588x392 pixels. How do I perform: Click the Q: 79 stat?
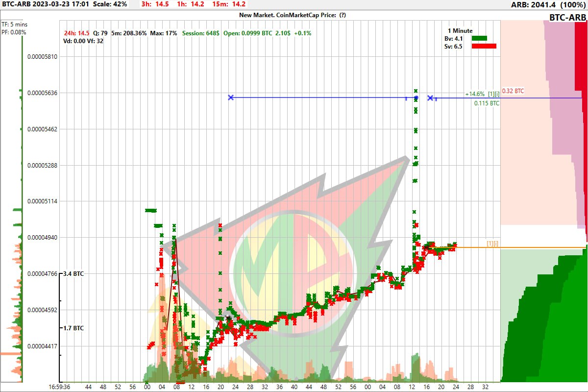[100, 33]
